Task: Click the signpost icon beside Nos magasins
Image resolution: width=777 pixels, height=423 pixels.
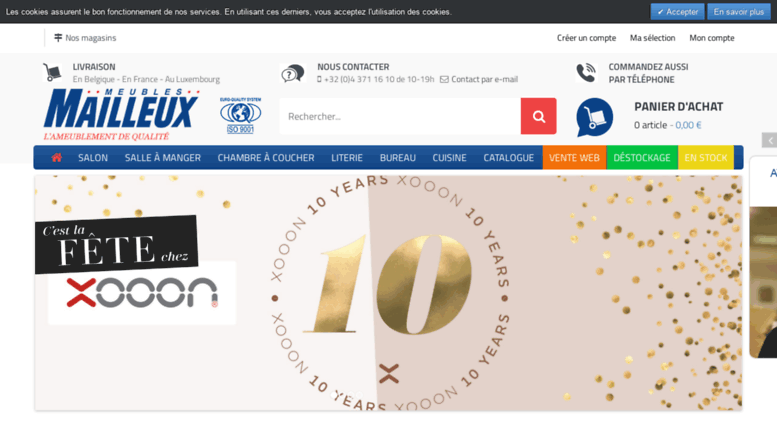Action: point(58,38)
